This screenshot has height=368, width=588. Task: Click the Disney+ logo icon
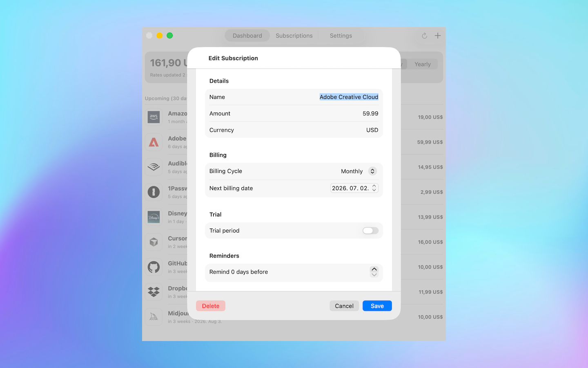tap(154, 217)
